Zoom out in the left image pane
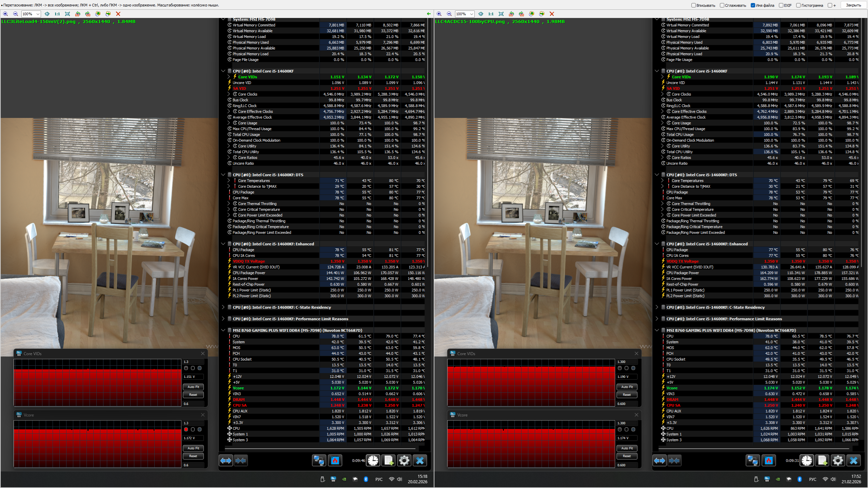 point(15,14)
